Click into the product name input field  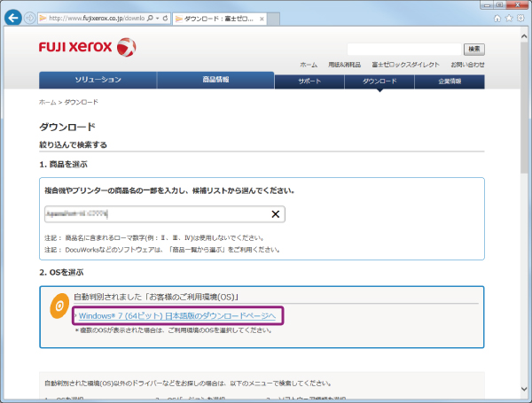point(155,213)
